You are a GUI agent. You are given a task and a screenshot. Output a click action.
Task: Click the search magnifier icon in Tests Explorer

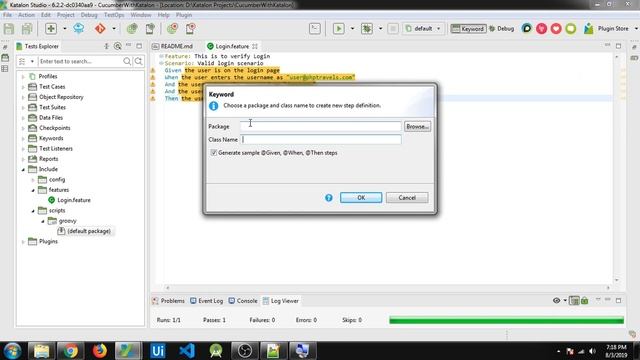point(127,61)
